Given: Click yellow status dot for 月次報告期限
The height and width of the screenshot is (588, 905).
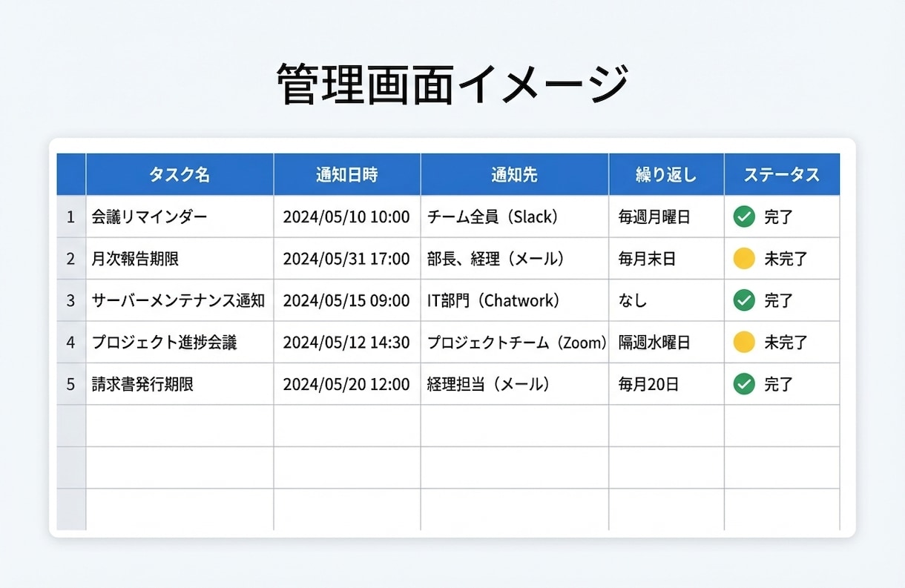Looking at the screenshot, I should [744, 259].
